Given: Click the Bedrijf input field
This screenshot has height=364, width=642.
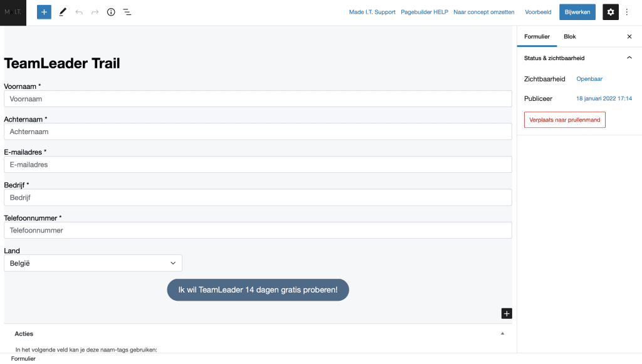Looking at the screenshot, I should (258, 197).
